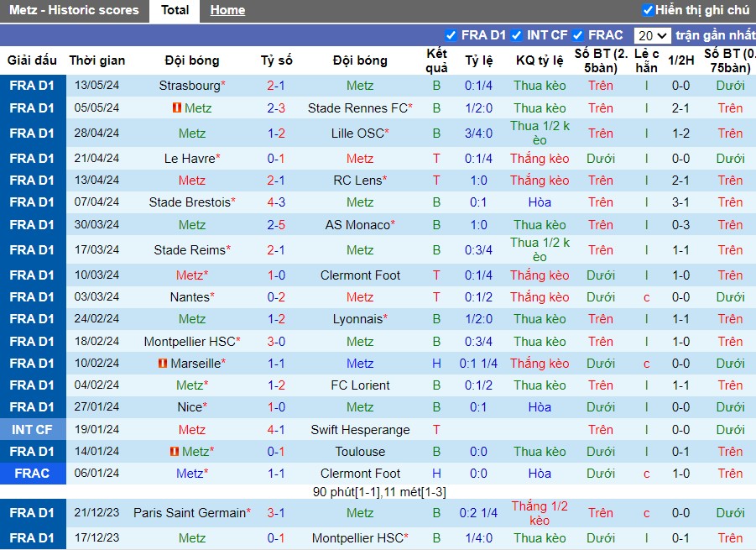Click the 4-1 score versus Swift Hesperange
The width and height of the screenshot is (756, 550).
click(276, 429)
